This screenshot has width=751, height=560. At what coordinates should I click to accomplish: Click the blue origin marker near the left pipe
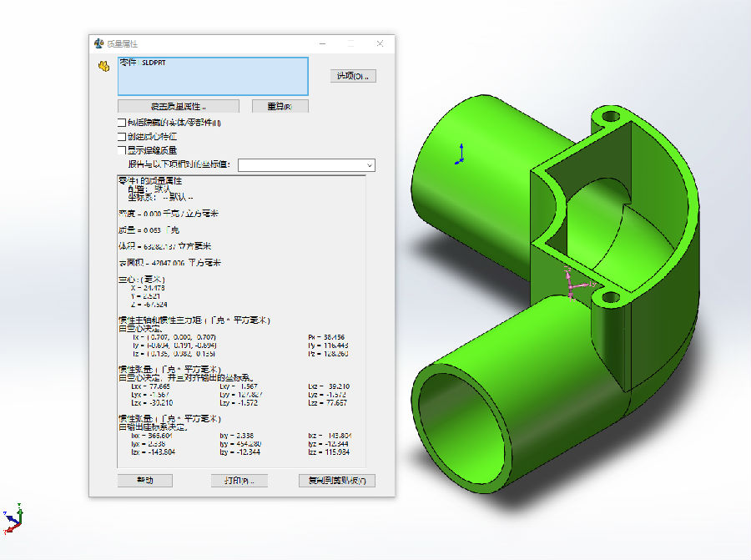pos(459,153)
